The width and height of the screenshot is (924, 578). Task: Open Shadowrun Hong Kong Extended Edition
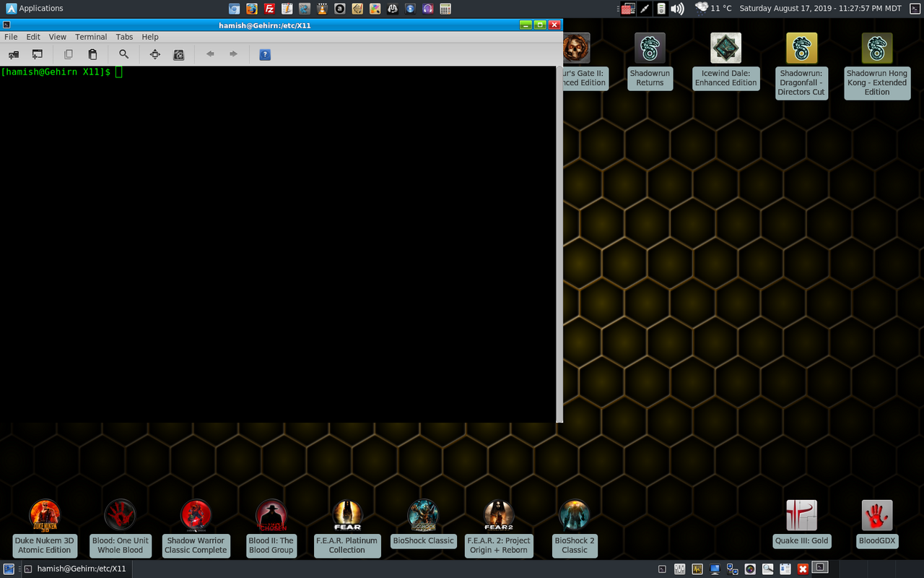coord(877,65)
